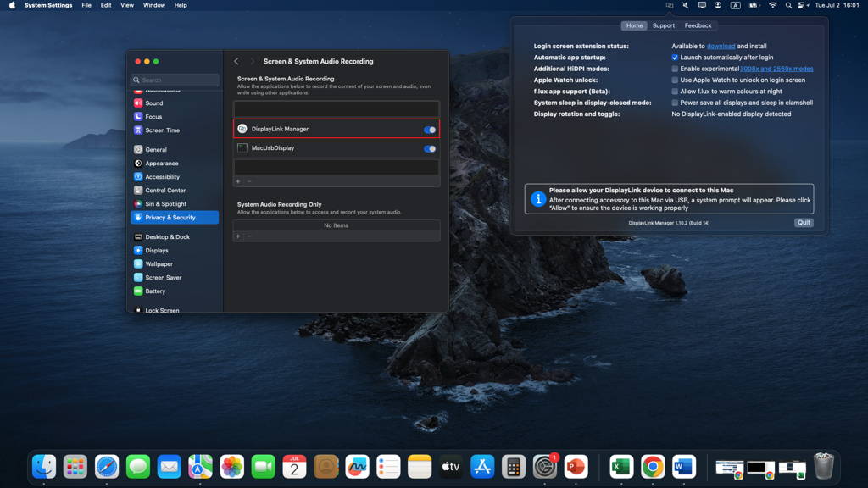The image size is (868, 488).
Task: Launch Microsoft Word from the Dock
Action: (684, 467)
